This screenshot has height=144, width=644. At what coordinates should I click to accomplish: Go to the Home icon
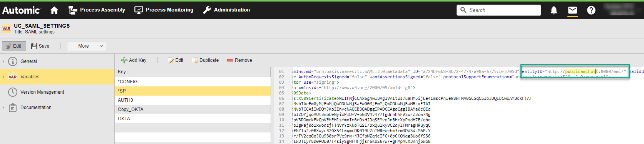[54, 10]
